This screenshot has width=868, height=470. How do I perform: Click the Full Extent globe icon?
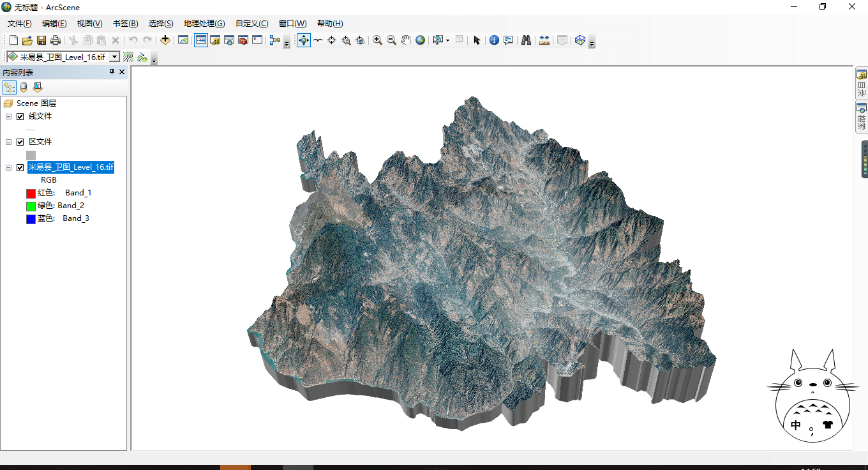pos(420,40)
